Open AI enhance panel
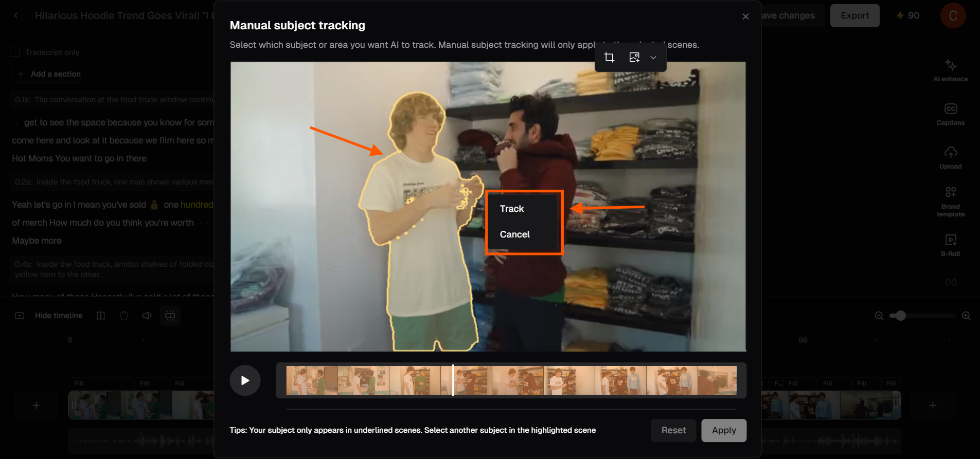This screenshot has width=980, height=459. (x=950, y=70)
